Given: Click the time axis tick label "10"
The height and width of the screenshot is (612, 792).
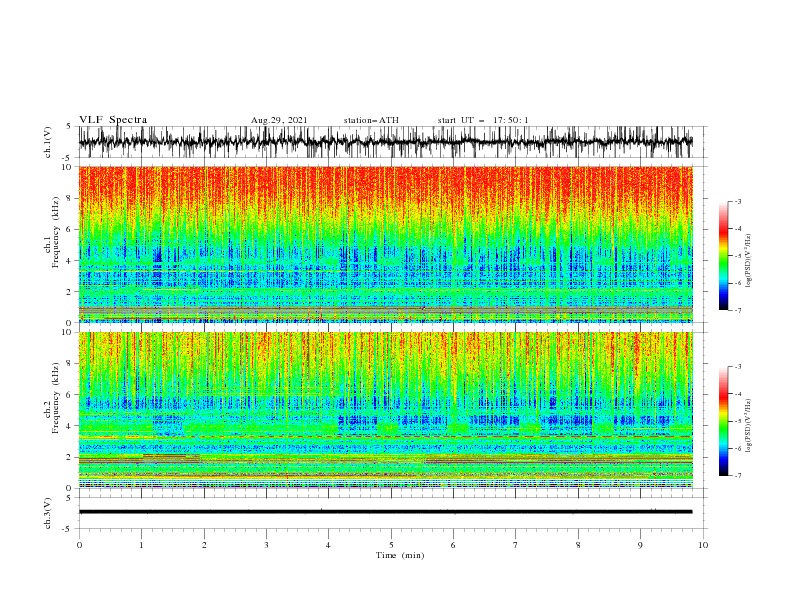Looking at the screenshot, I should click(703, 545).
